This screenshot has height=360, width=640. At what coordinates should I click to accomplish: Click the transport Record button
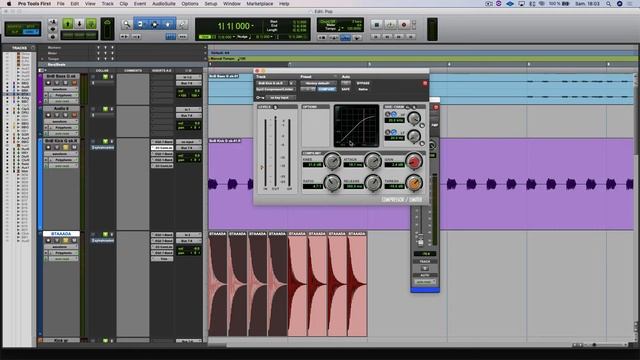(404, 24)
